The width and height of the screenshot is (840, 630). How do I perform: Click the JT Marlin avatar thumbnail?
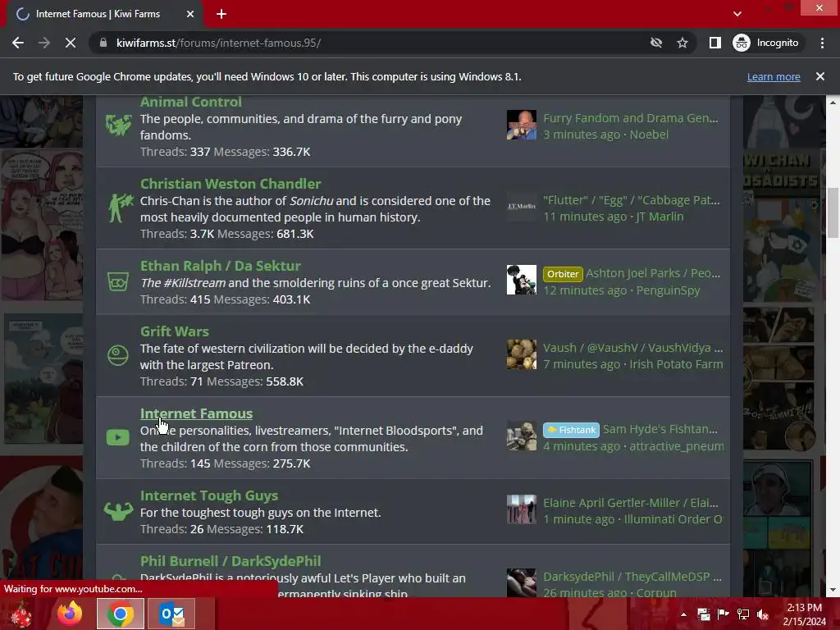click(x=521, y=207)
